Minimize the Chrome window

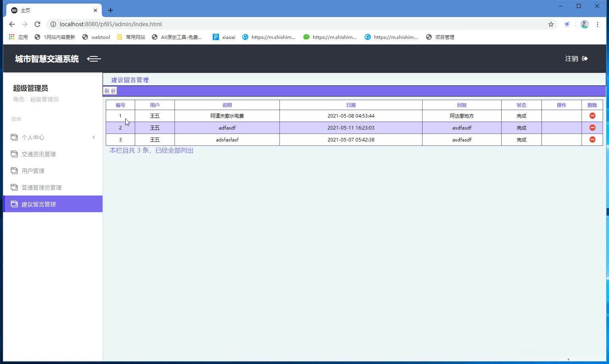click(x=561, y=6)
